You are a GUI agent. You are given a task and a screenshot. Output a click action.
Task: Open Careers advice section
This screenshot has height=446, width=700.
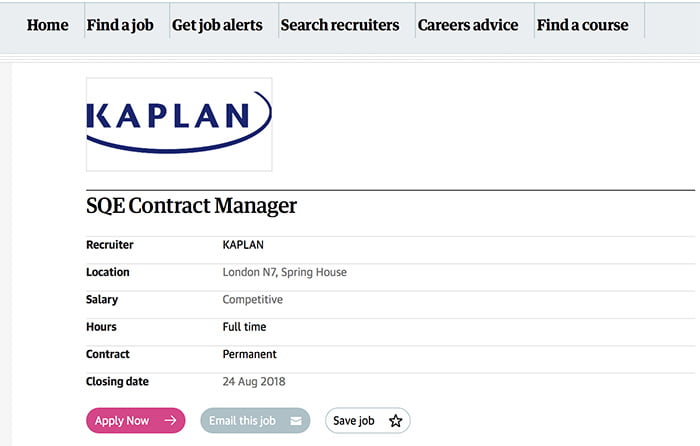click(468, 25)
